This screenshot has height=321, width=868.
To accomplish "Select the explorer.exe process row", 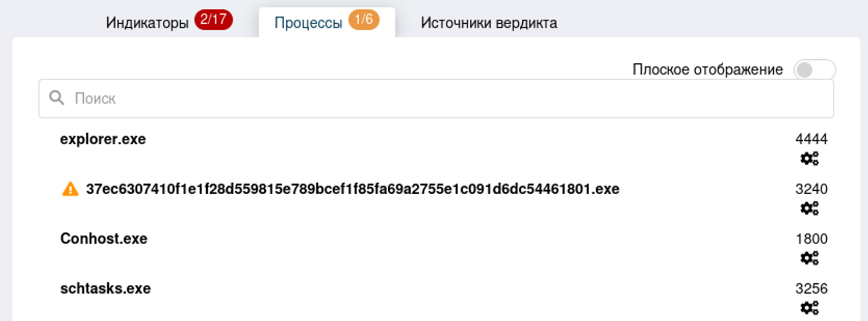I will coord(103,140).
